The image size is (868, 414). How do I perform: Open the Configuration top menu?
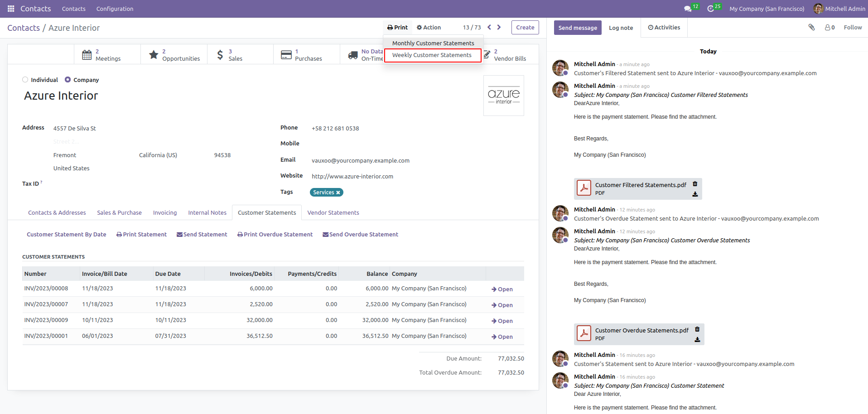115,9
